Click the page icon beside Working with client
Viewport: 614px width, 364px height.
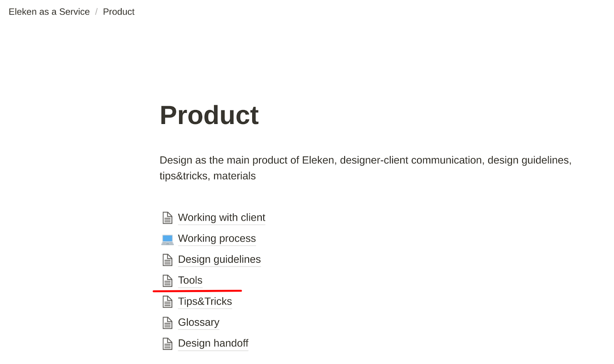tap(167, 218)
